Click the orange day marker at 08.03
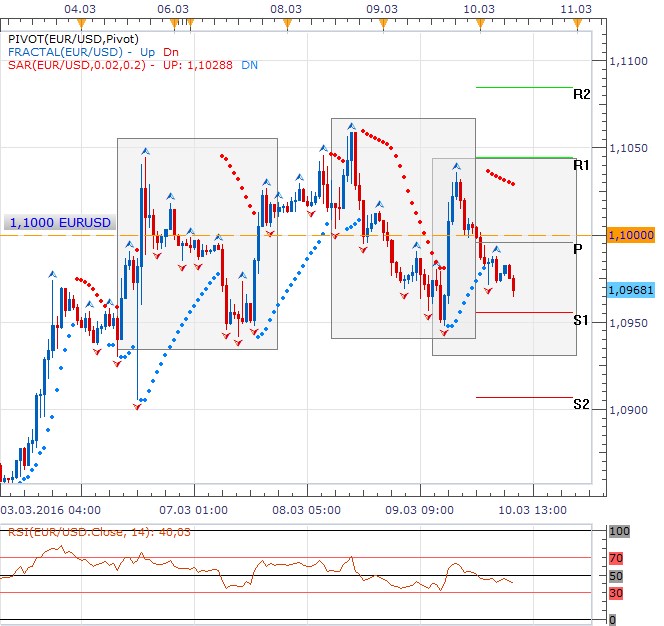 click(287, 22)
